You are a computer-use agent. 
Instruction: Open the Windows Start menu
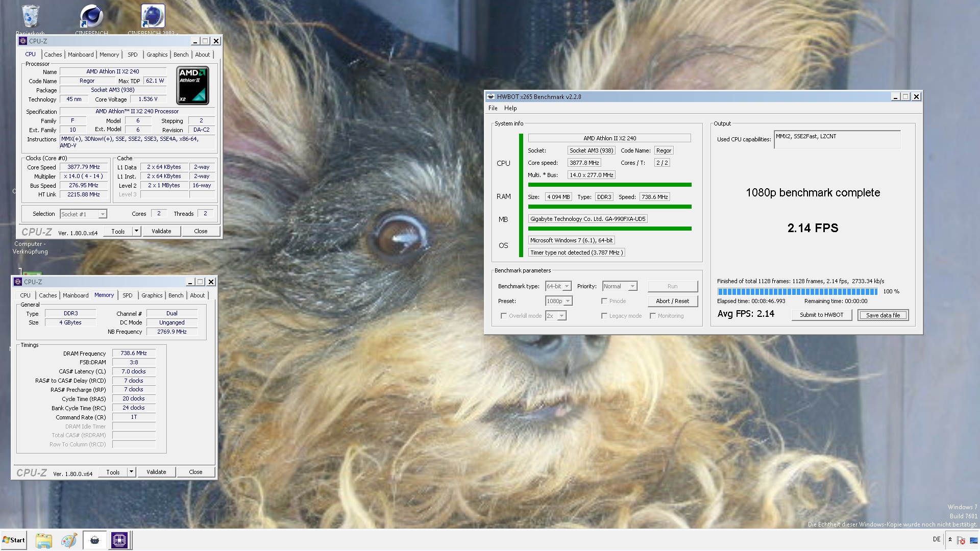[x=14, y=540]
